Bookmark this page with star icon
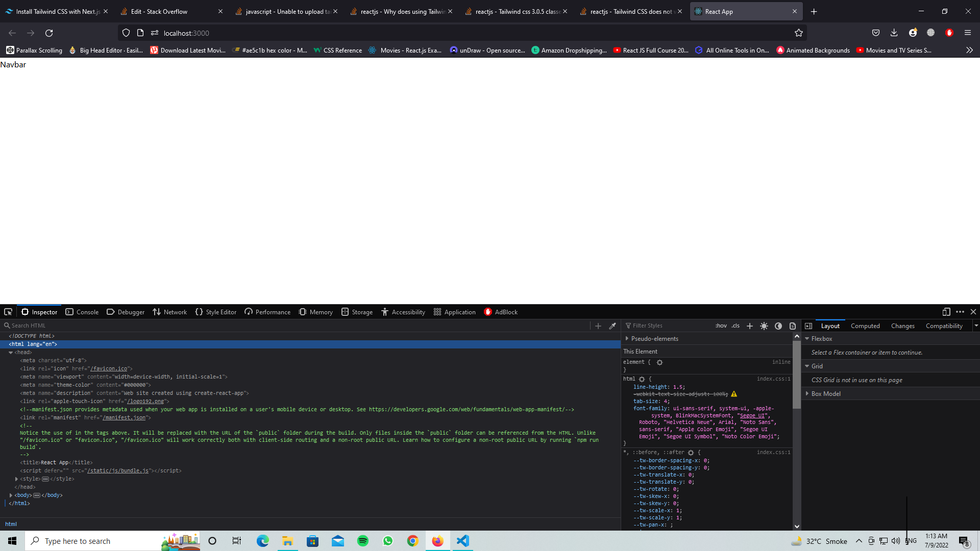 point(799,33)
